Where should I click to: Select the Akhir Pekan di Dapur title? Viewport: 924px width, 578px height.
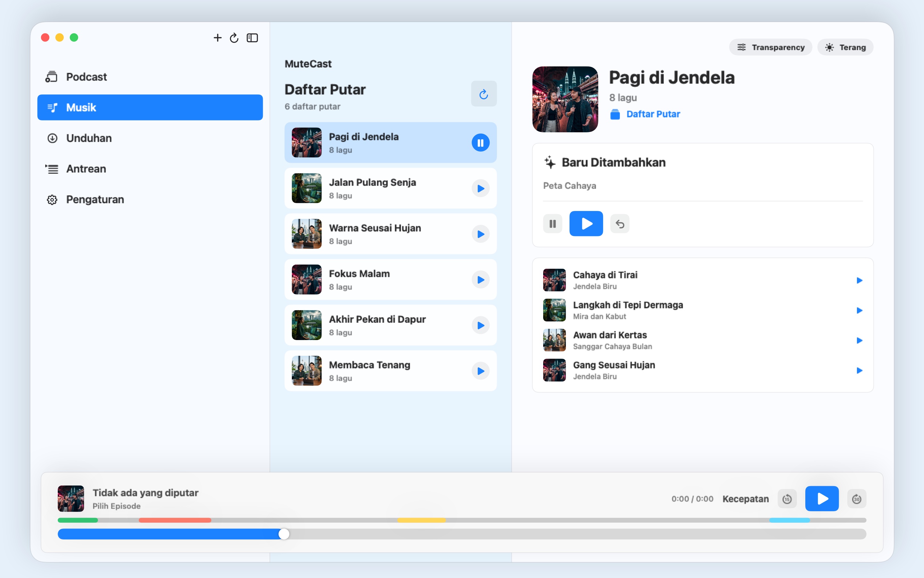pyautogui.click(x=377, y=319)
